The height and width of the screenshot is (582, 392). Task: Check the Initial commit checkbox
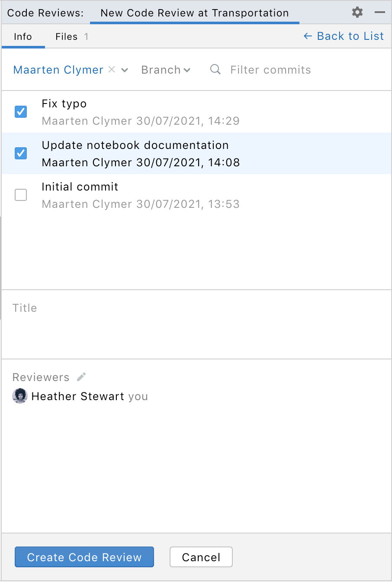click(x=20, y=195)
